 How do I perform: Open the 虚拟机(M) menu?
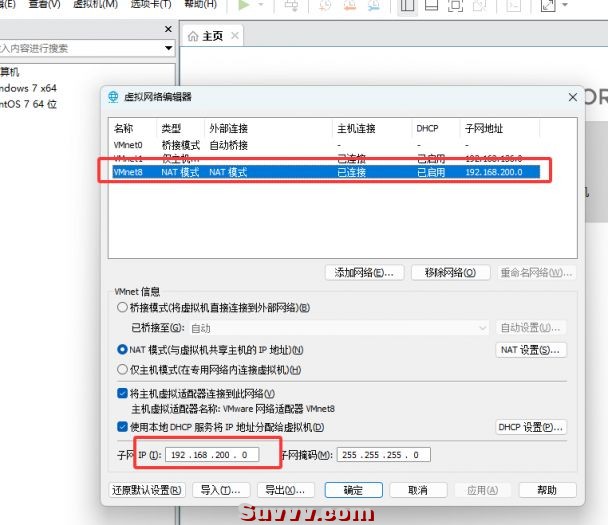pos(92,5)
